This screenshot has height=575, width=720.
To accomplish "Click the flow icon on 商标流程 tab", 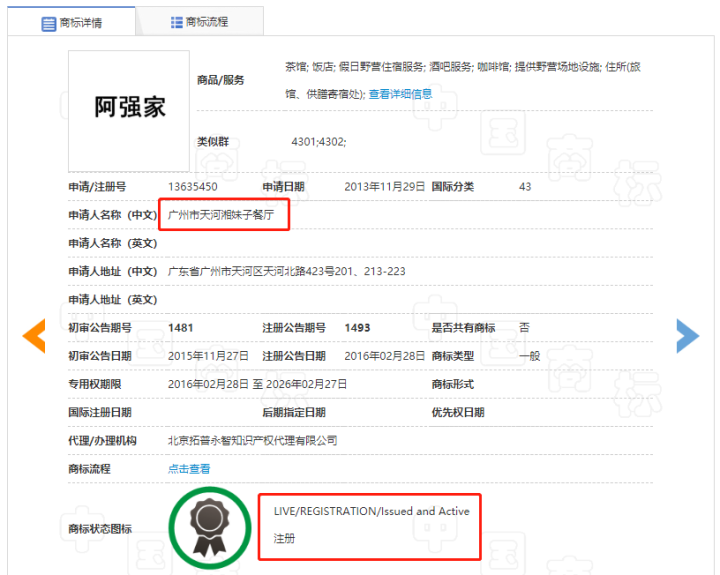I will click(x=177, y=22).
